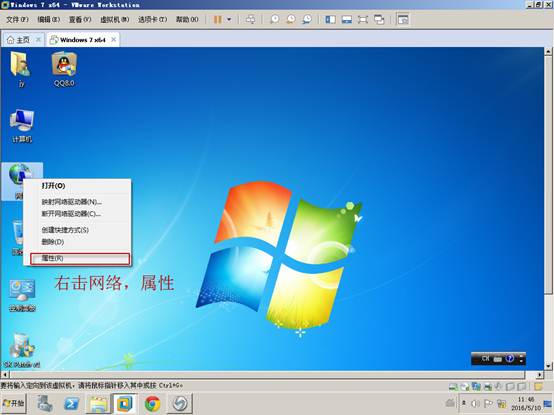The width and height of the screenshot is (554, 415).
Task: Click the VMware pause button in toolbar
Action: point(218,19)
